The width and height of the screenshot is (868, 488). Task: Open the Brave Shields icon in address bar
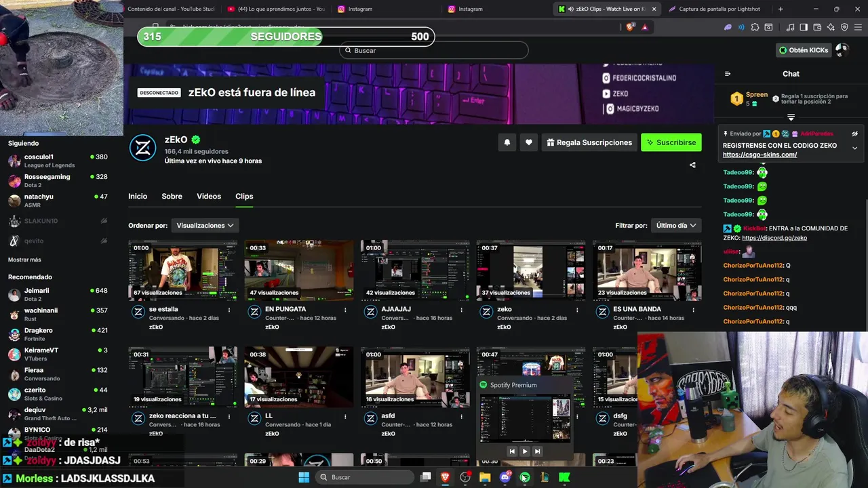click(631, 27)
